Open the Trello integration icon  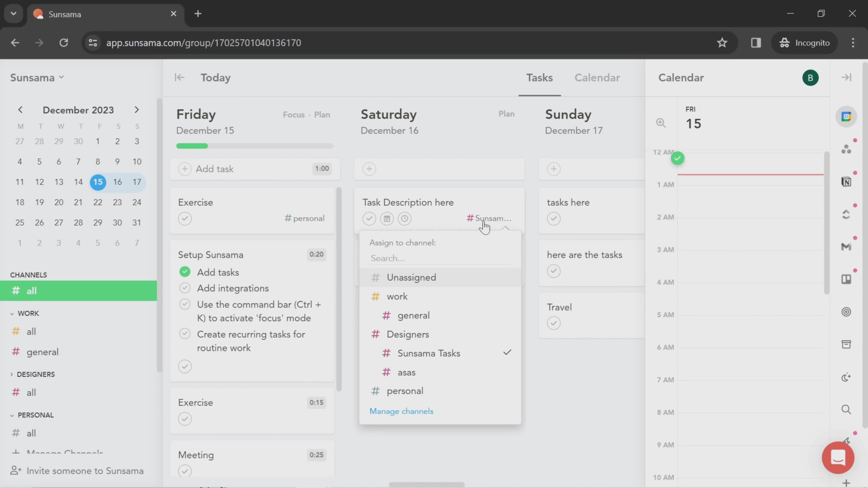(x=846, y=279)
